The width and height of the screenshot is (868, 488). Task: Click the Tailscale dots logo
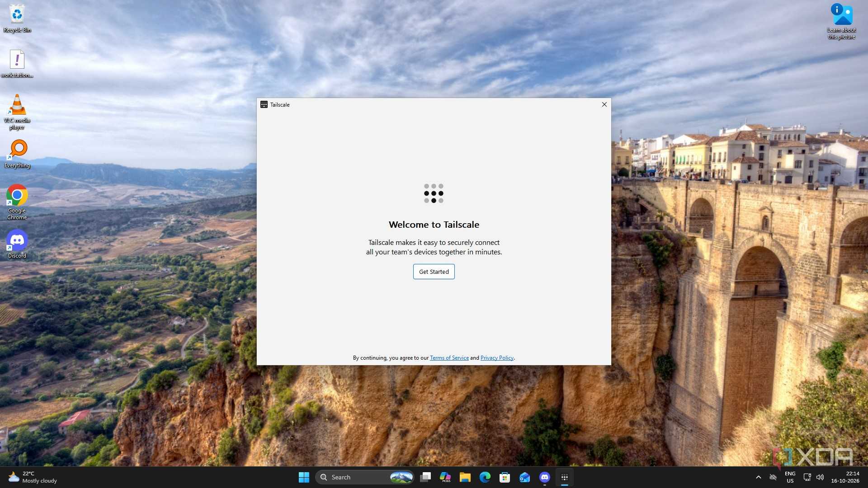pyautogui.click(x=434, y=193)
